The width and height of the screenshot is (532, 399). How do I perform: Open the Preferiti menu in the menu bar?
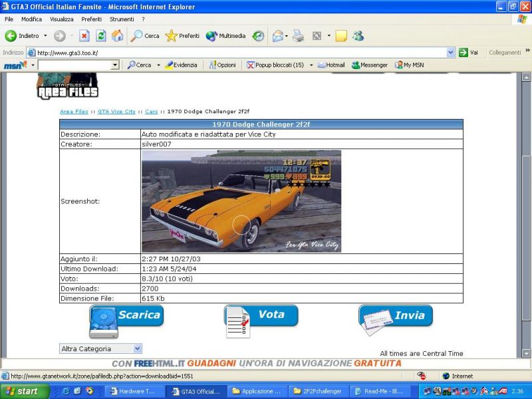pyautogui.click(x=92, y=19)
